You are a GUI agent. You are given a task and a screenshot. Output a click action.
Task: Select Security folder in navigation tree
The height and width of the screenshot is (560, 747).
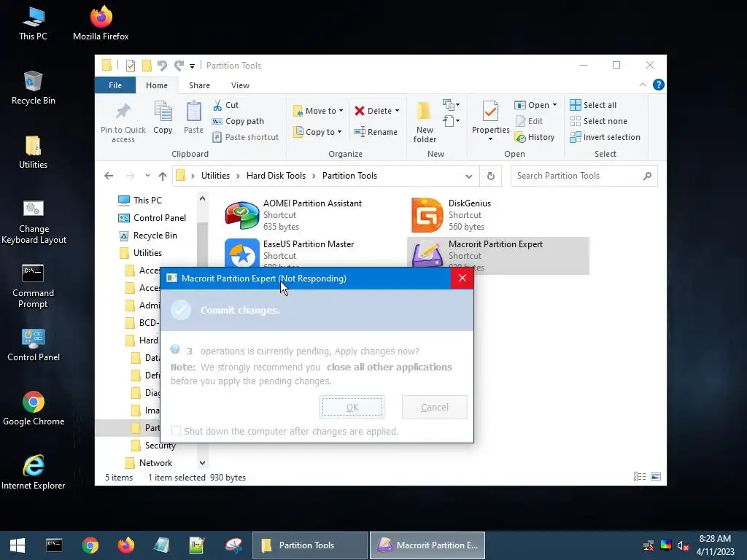pos(154,446)
